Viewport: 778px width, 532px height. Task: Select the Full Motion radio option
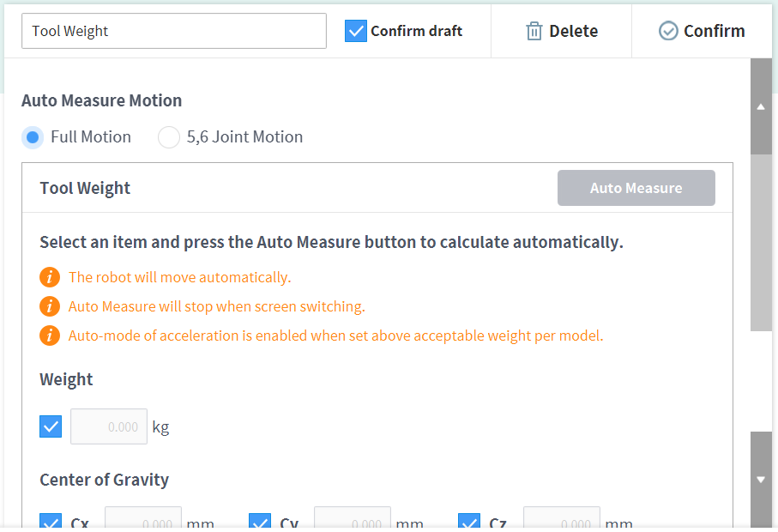(x=33, y=137)
